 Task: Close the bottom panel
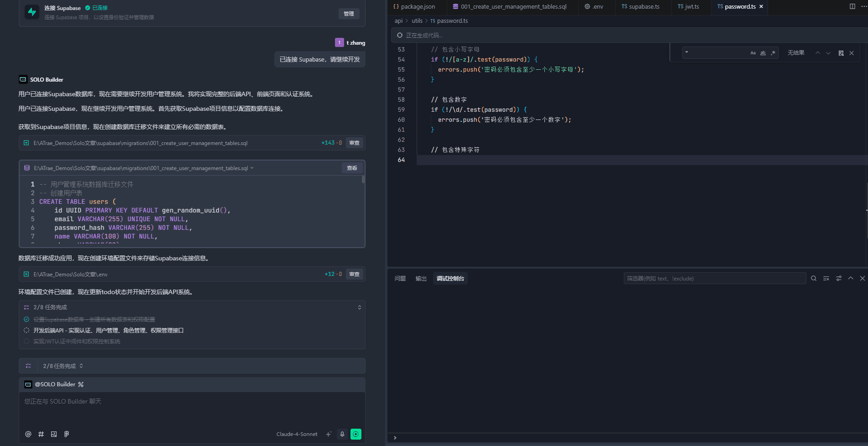[x=863, y=278]
